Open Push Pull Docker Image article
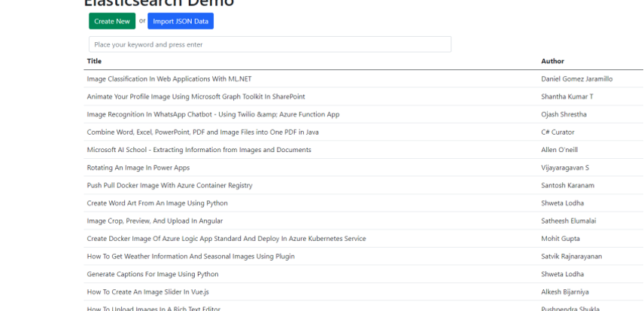The image size is (644, 311). click(169, 185)
